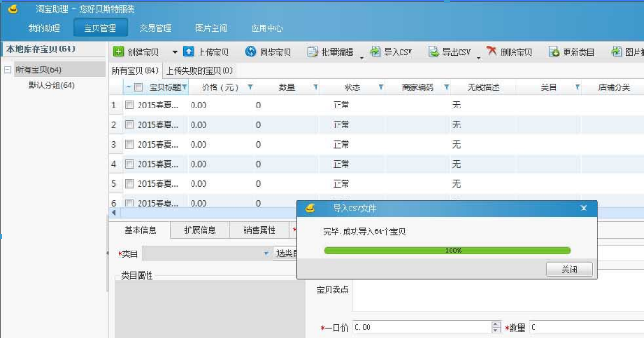The image size is (644, 338).
Task: Toggle the select-all checkbox in the table header
Action: (139, 87)
